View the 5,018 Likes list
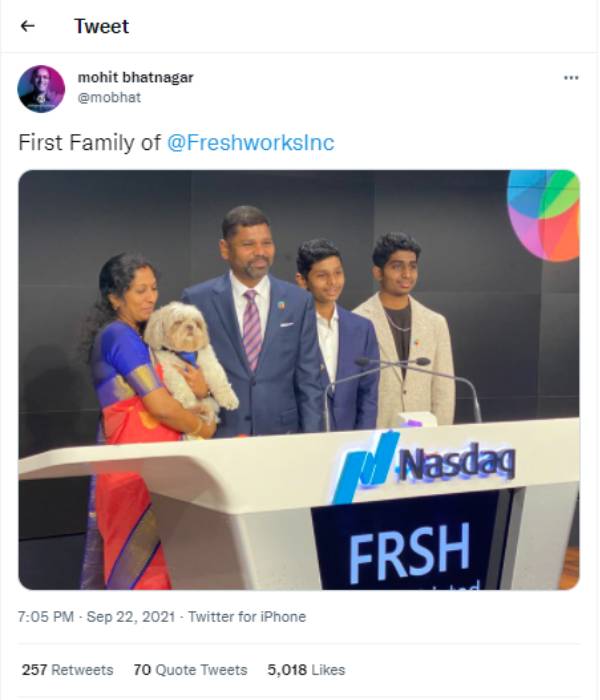The image size is (600, 700). coord(306,670)
